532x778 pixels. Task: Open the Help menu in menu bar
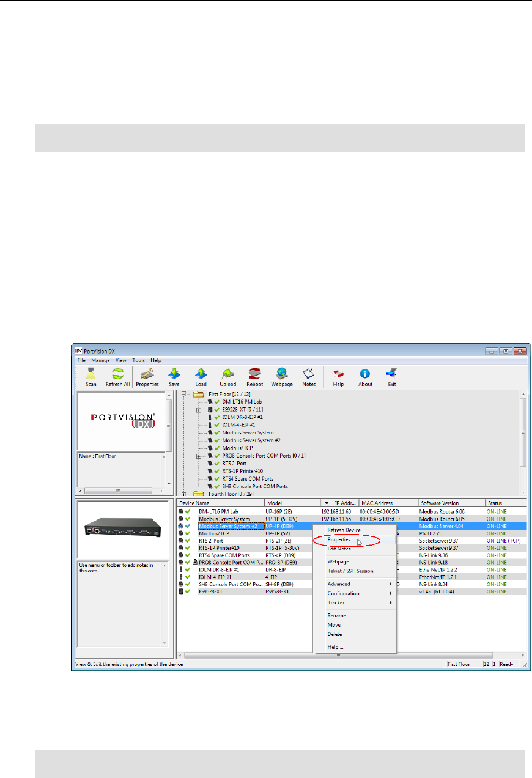click(x=156, y=360)
